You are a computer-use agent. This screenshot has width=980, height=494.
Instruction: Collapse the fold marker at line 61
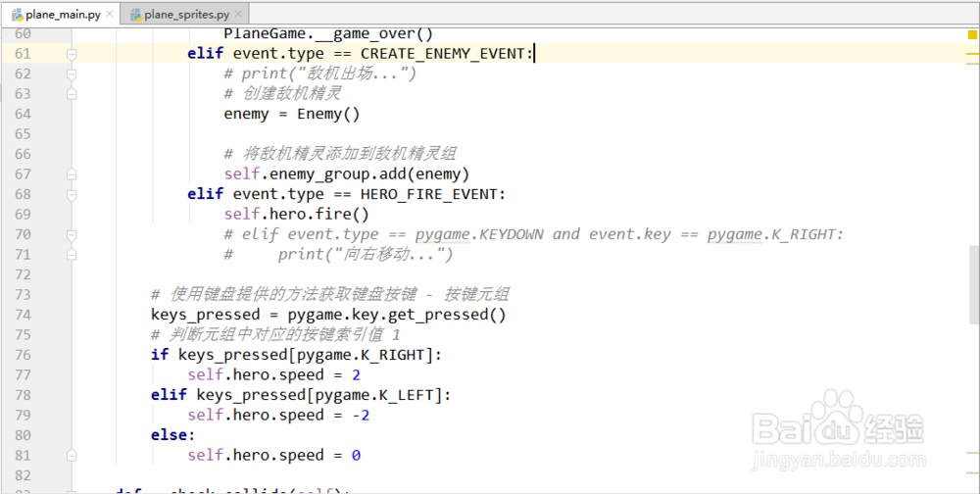coord(72,55)
